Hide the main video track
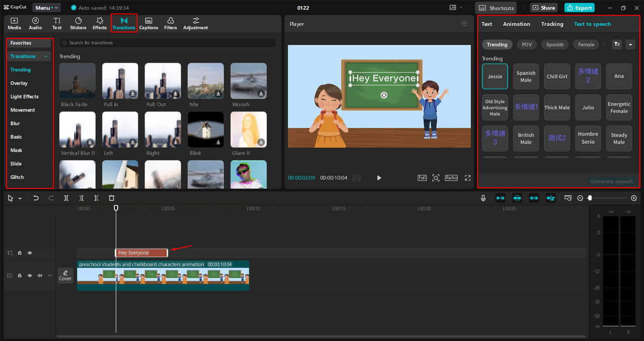The height and width of the screenshot is (341, 644). pos(30,276)
